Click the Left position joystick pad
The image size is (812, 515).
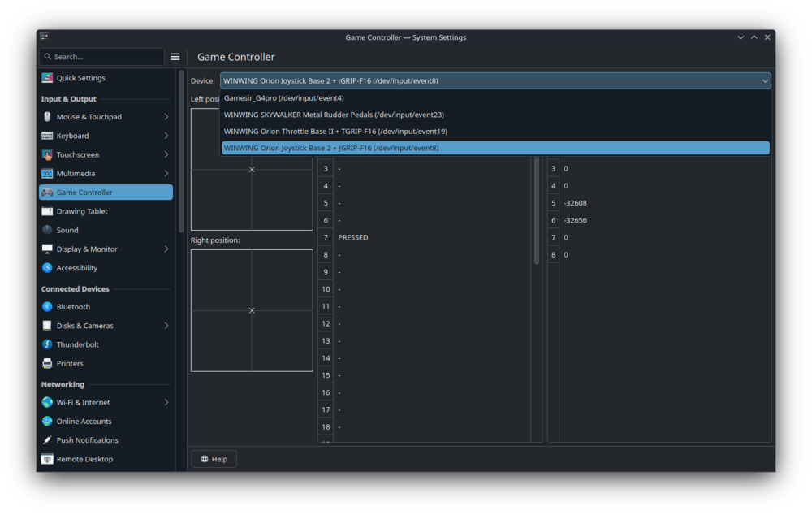pos(252,170)
